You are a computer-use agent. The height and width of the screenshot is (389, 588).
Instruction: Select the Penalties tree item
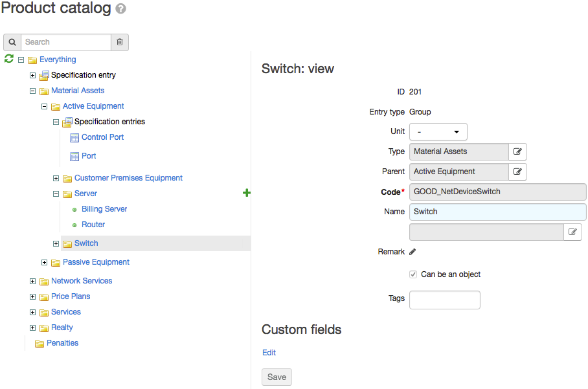[62, 343]
